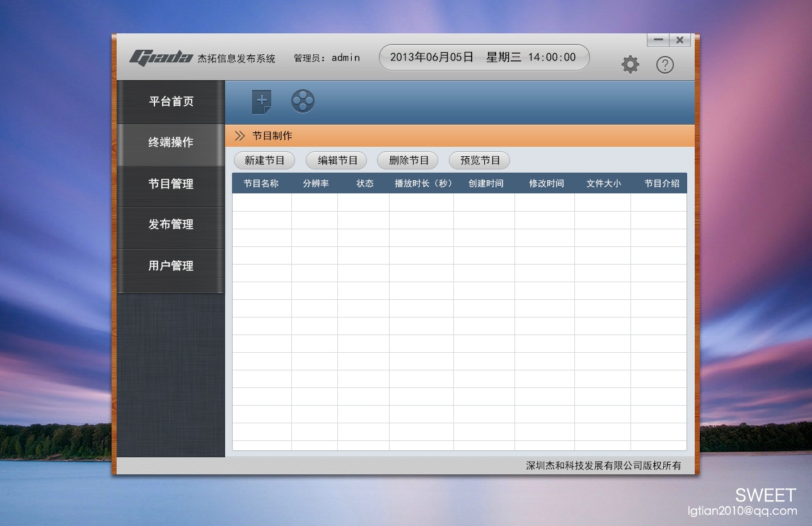The height and width of the screenshot is (526, 812).
Task: Go to 节目管理 in the sidebar
Action: coord(171,184)
